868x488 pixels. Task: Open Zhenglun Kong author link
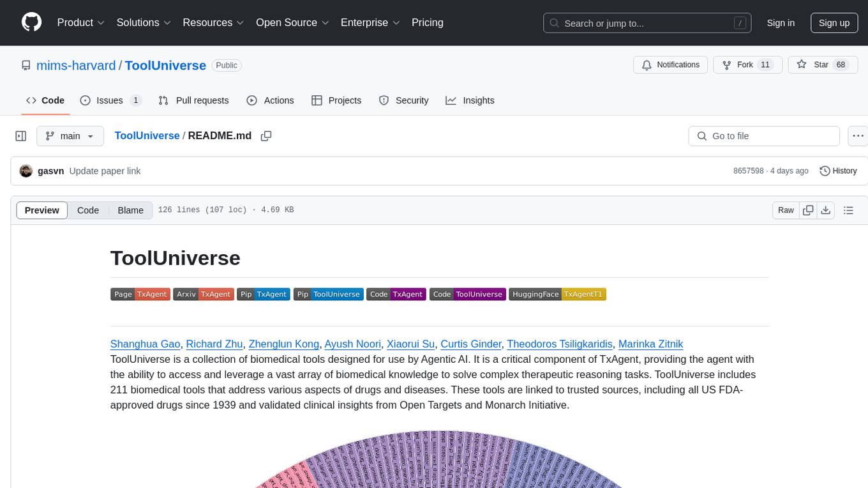(284, 344)
